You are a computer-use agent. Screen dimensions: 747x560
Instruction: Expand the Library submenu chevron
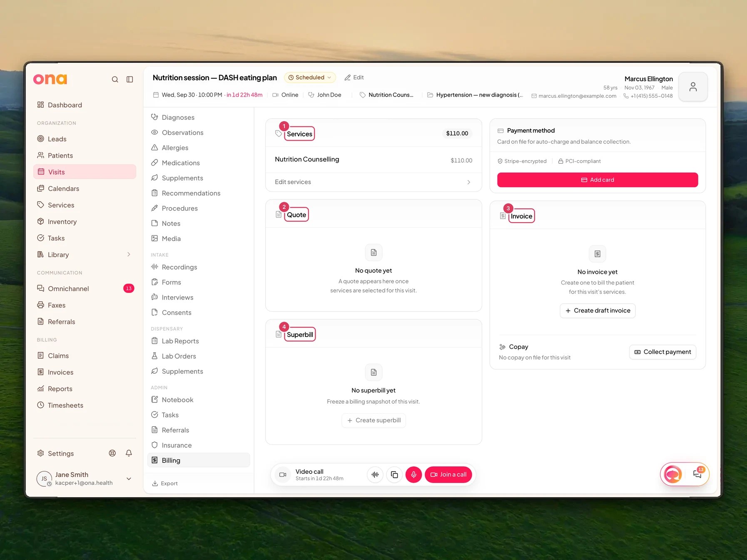tap(129, 254)
